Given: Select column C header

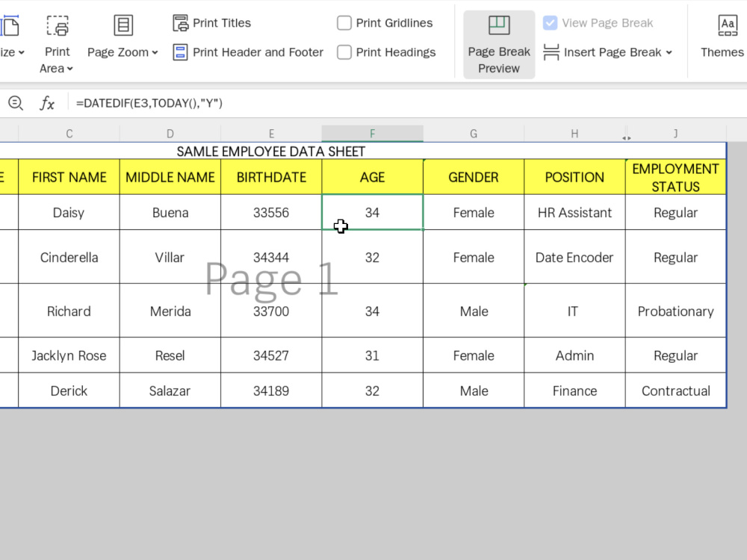Looking at the screenshot, I should 69,134.
